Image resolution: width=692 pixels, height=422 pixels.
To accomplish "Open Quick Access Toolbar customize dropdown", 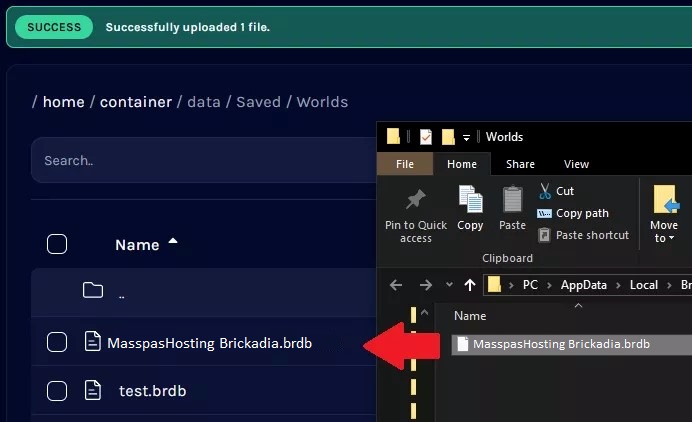I will [467, 137].
